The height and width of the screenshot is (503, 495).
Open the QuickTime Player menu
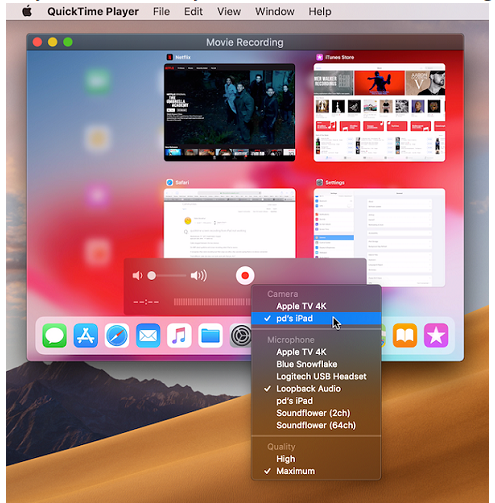click(x=93, y=11)
